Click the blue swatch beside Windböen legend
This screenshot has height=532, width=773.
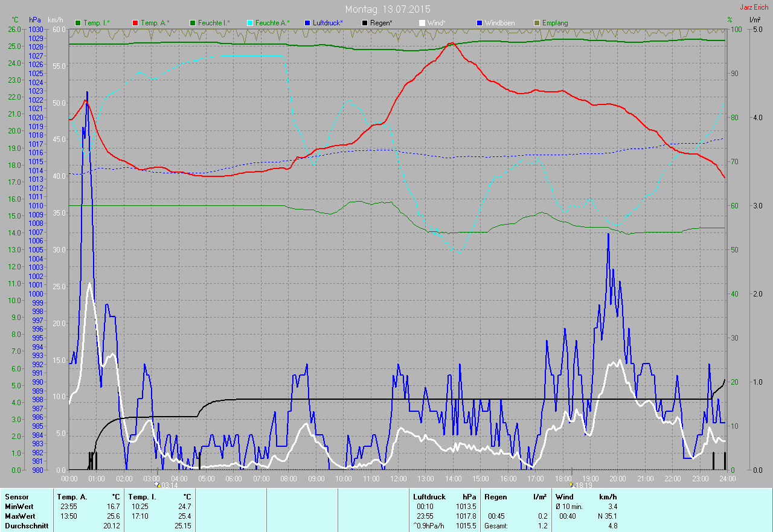(480, 23)
